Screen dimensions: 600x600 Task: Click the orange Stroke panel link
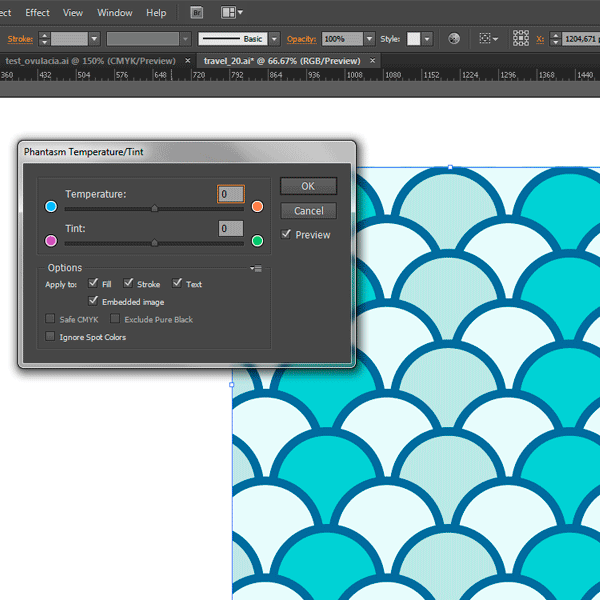pos(20,39)
